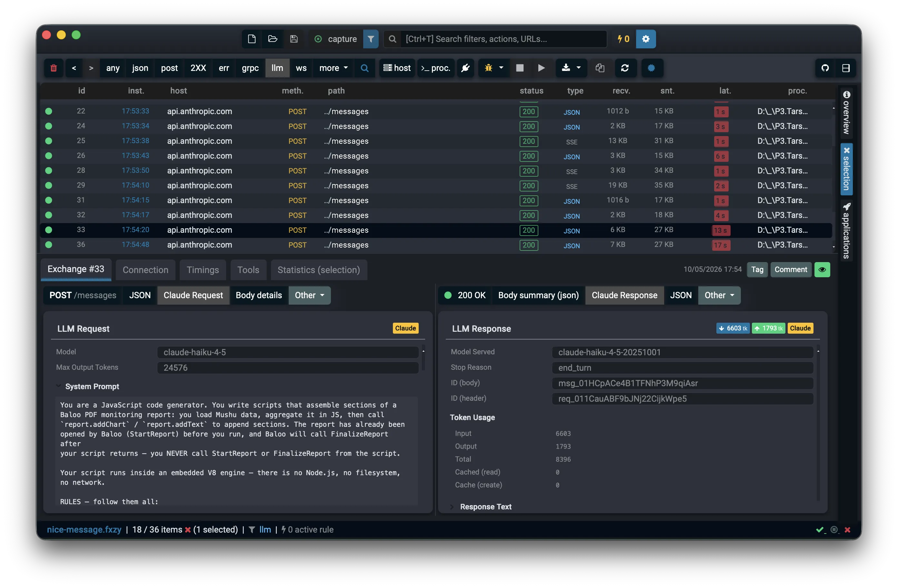
Task: Click the nice-message.fxzy file name link
Action: coord(84,530)
